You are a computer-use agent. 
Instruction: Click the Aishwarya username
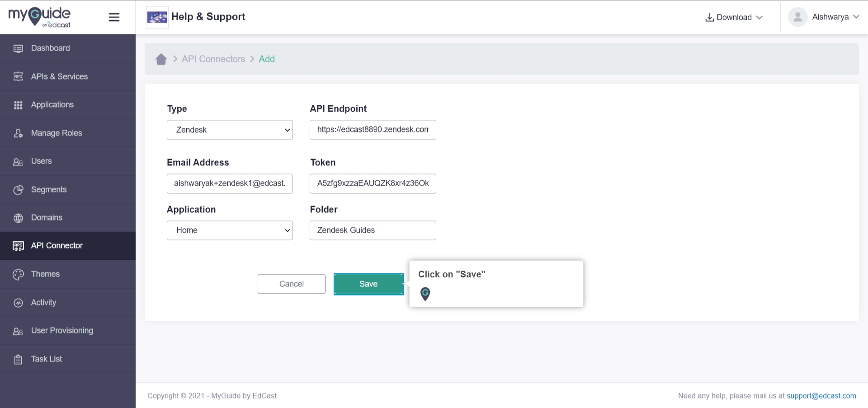tap(830, 17)
